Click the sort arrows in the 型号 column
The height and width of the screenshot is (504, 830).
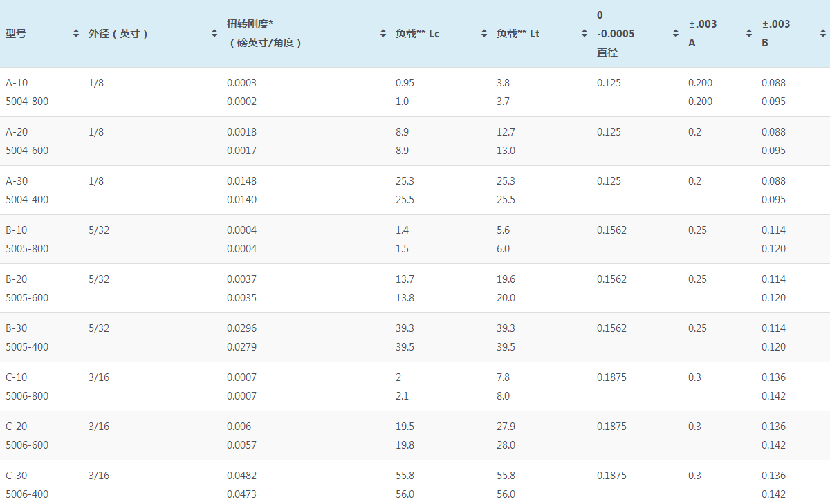pos(76,34)
